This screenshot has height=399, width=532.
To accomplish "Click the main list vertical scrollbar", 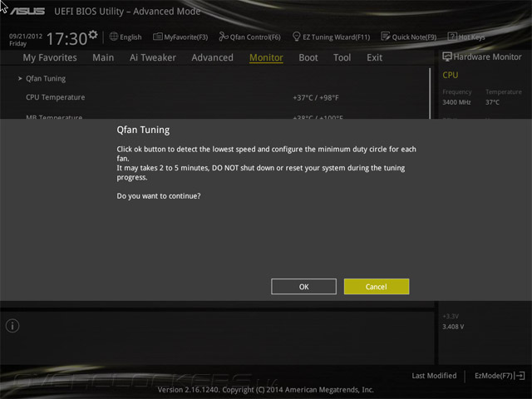I will point(430,93).
